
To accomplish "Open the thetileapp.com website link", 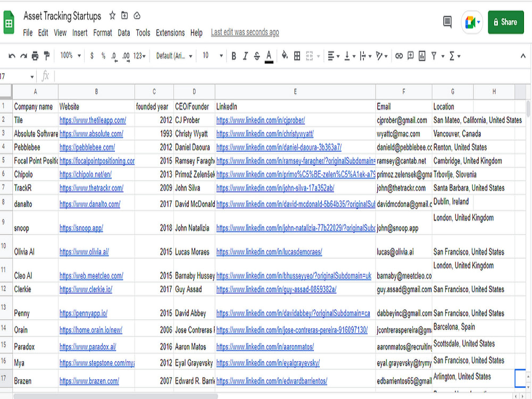I will 93,120.
